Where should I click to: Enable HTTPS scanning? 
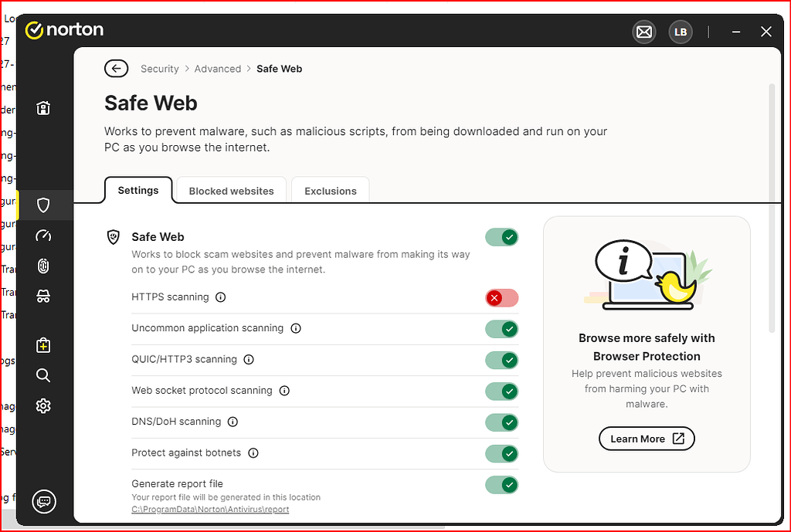(501, 297)
